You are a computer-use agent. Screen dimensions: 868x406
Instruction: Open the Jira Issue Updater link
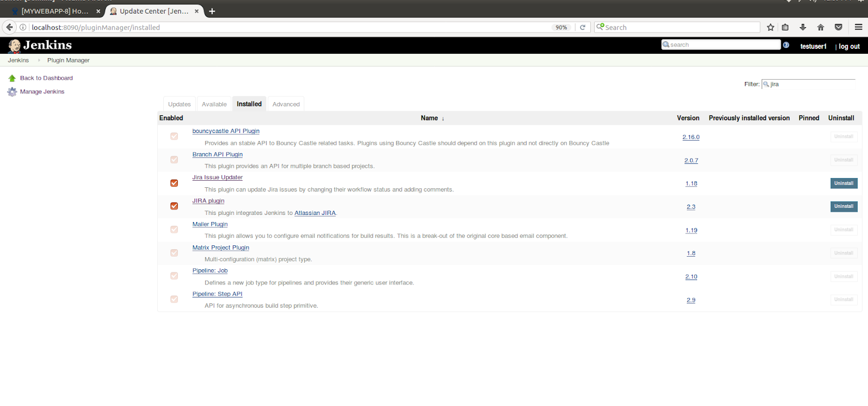coord(217,177)
